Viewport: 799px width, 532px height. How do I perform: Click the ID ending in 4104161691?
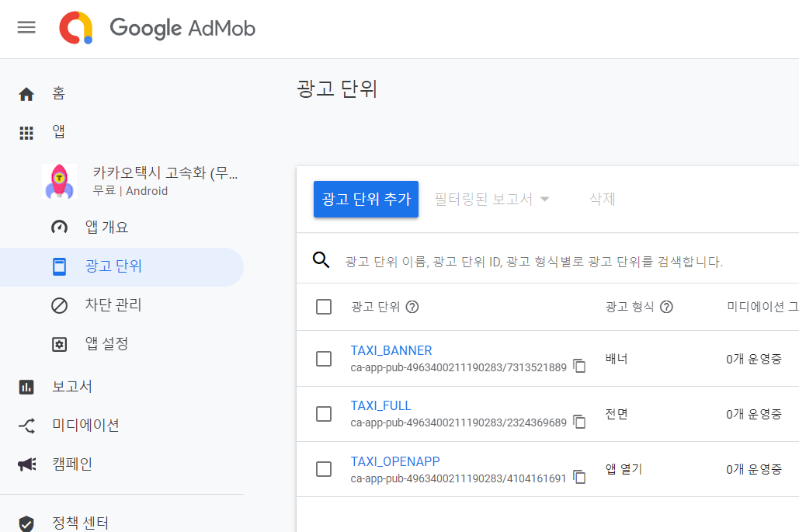[x=459, y=478]
